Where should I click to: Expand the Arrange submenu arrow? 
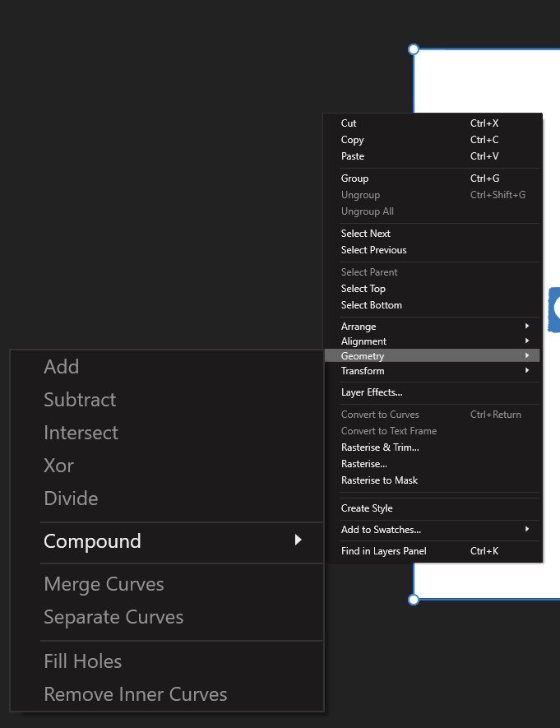tap(527, 326)
